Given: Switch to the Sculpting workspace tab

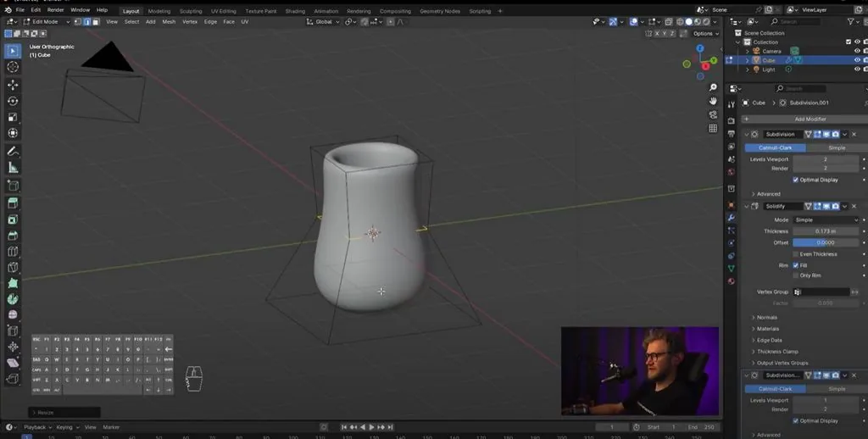Looking at the screenshot, I should [x=191, y=11].
